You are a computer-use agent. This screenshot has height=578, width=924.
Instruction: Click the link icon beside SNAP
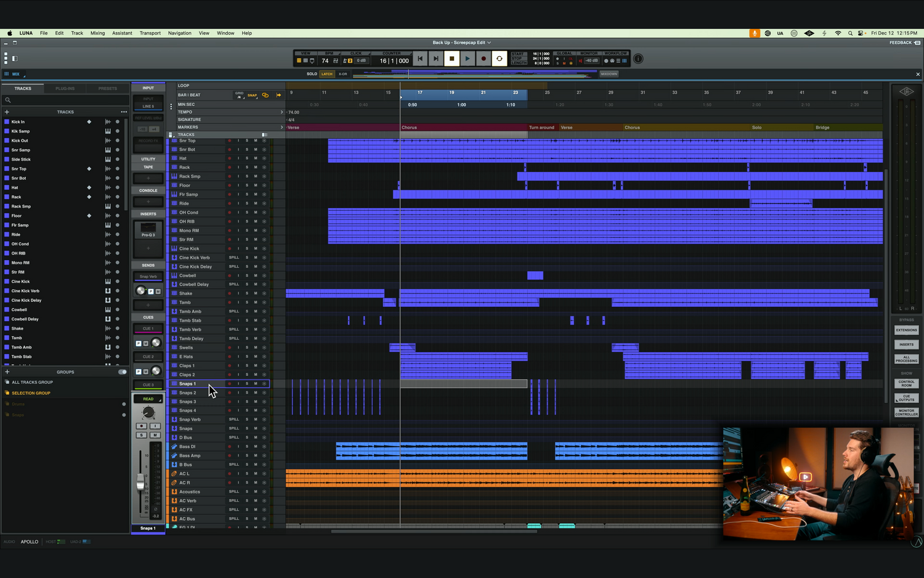(265, 95)
